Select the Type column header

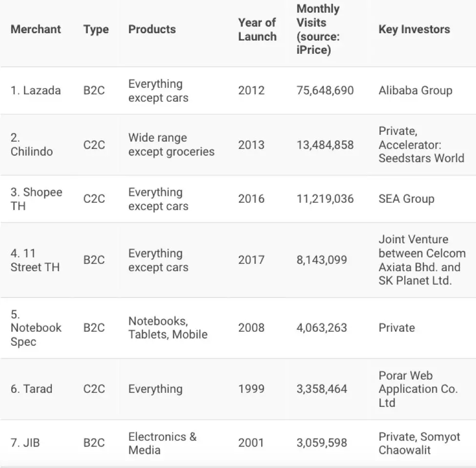click(96, 30)
